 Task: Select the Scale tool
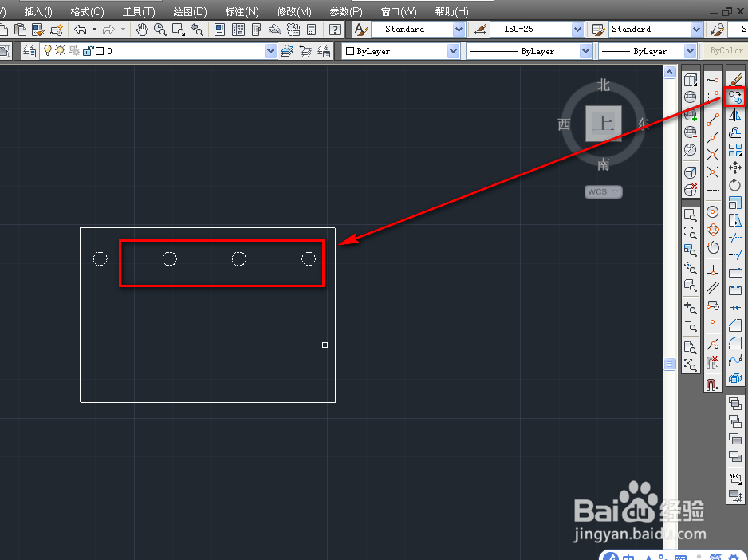(x=735, y=203)
